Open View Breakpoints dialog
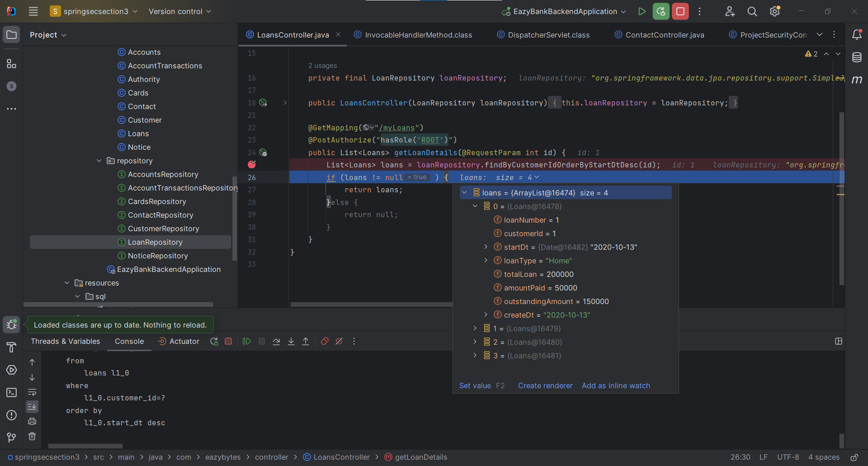 [324, 341]
